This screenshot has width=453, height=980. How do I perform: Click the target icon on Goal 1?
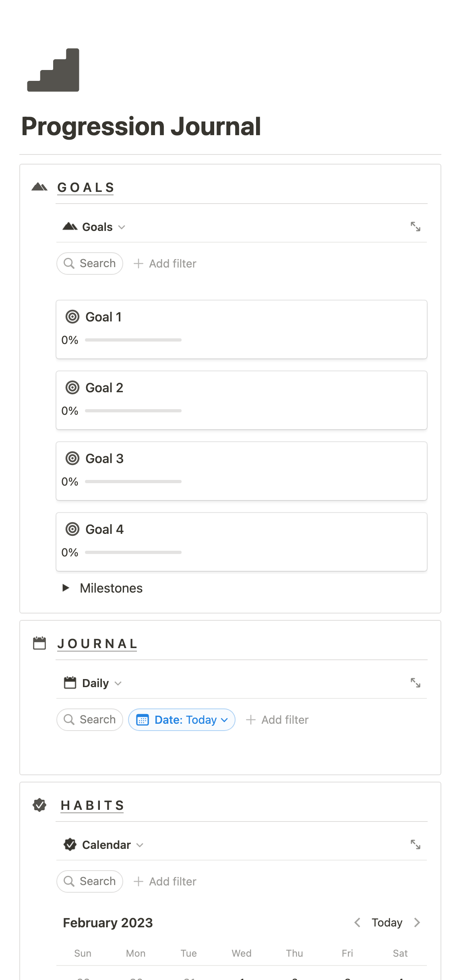(x=72, y=317)
